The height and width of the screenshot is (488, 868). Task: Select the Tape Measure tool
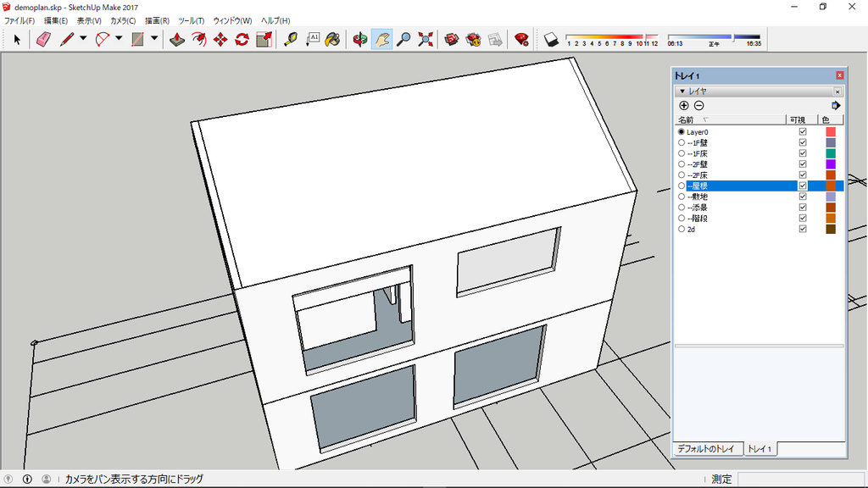[x=291, y=39]
